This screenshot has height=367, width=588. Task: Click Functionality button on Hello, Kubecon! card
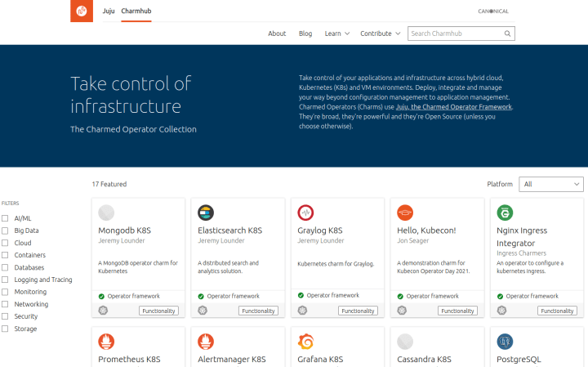pyautogui.click(x=457, y=311)
